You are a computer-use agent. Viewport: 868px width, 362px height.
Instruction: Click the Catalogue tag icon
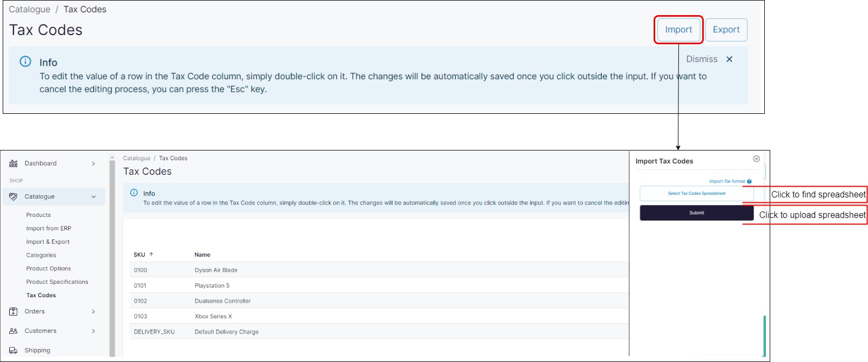[14, 197]
